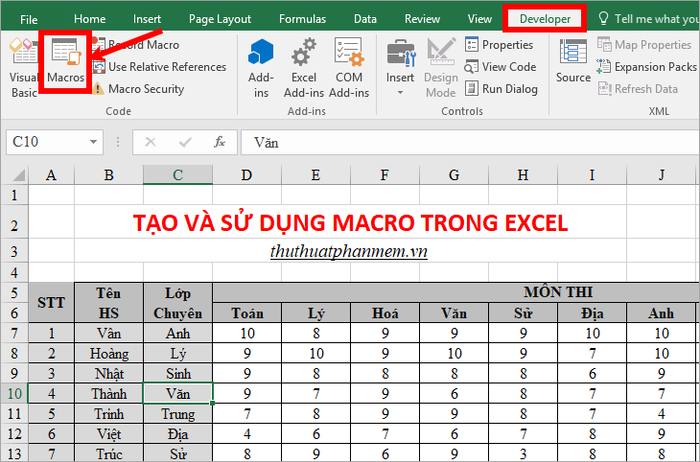Select the Developer tab
The image size is (700, 462).
tap(545, 19)
